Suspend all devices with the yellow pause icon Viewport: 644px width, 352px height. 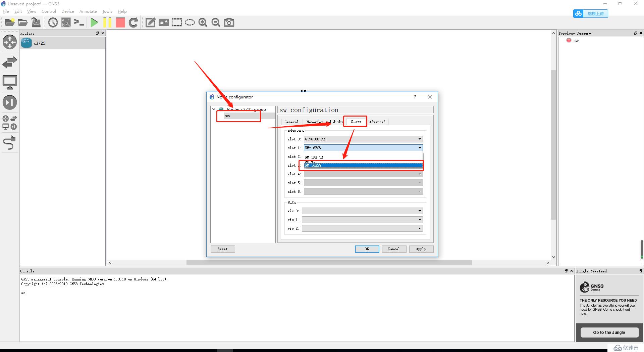(x=107, y=23)
